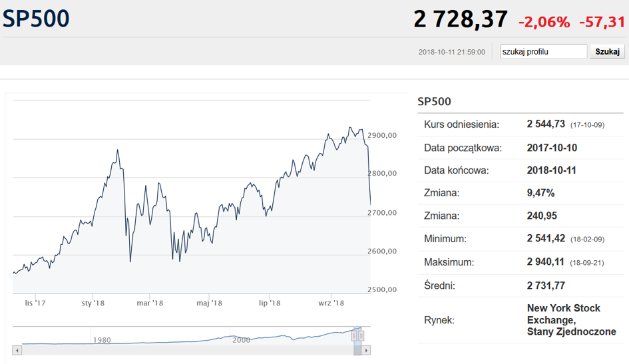Click the -57,31 point change value
Viewport: 629px width, 364px height.
tap(601, 22)
